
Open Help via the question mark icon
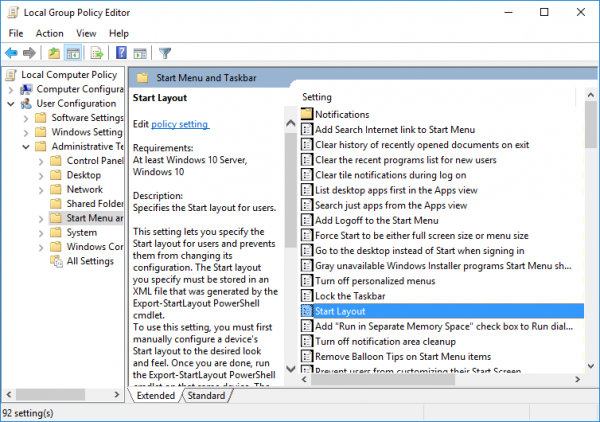tap(121, 53)
